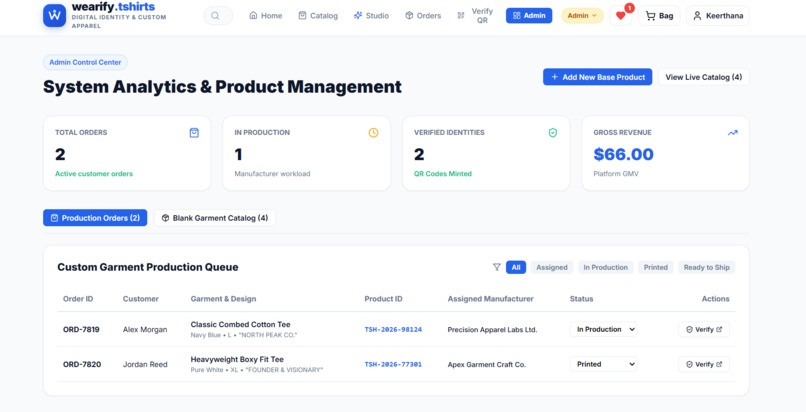
Task: Open Orders in the top navigation
Action: click(423, 16)
